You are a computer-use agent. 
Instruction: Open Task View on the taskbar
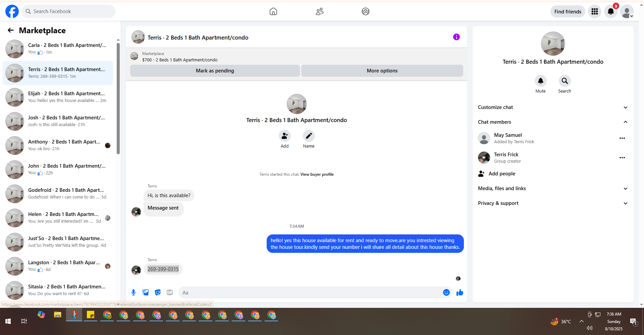coord(24,321)
